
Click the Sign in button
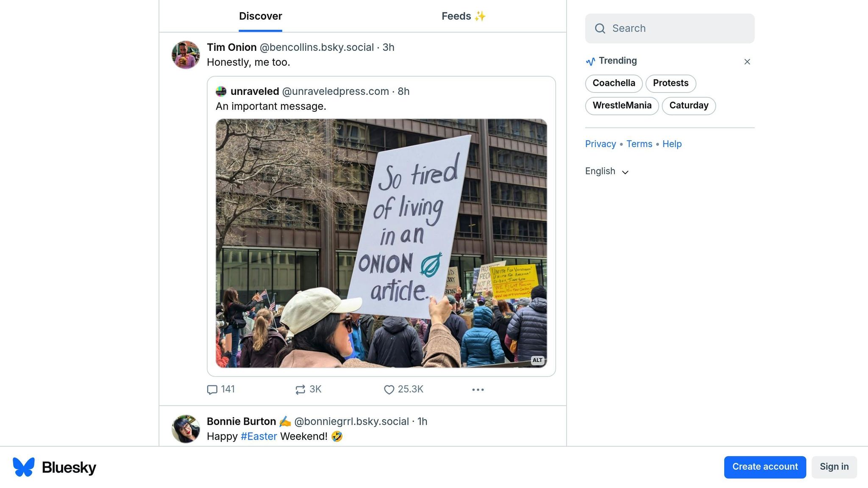[x=834, y=467]
